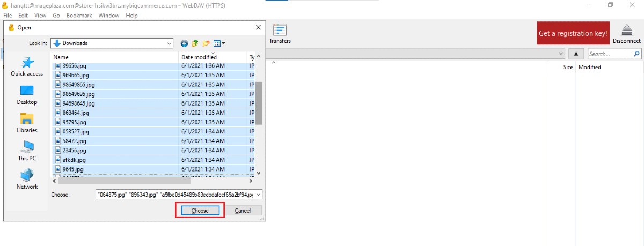The image size is (644, 246).
Task: Open Network location in sidebar
Action: pos(27,179)
